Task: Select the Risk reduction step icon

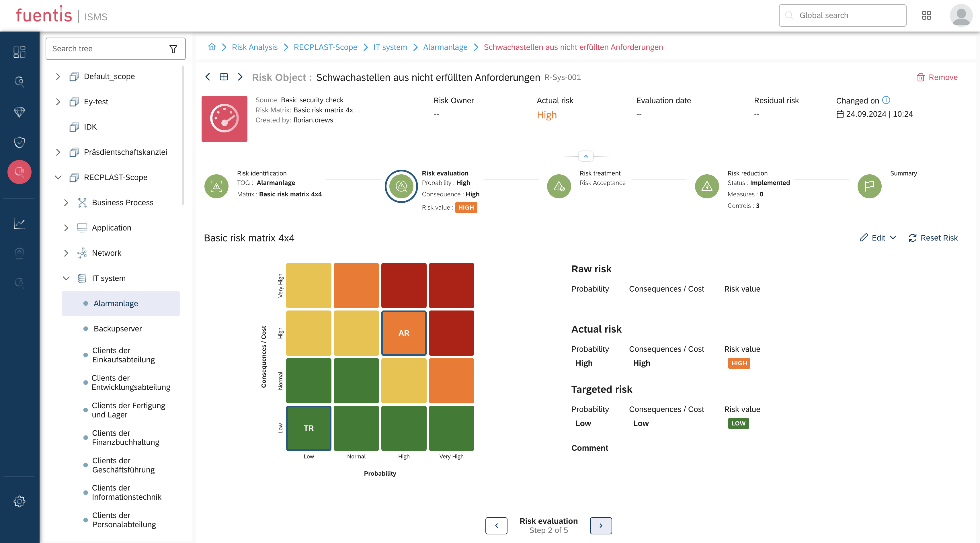Action: [706, 186]
